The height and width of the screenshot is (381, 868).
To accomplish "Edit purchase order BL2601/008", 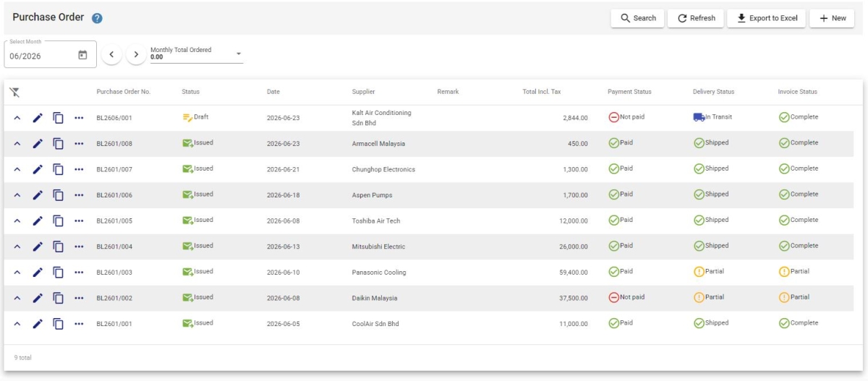I will [38, 144].
